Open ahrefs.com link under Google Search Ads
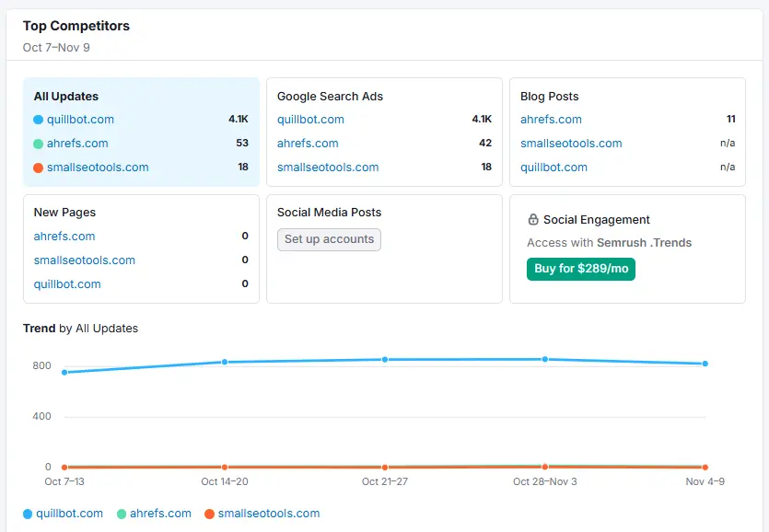Image resolution: width=769 pixels, height=532 pixels. pyautogui.click(x=308, y=144)
